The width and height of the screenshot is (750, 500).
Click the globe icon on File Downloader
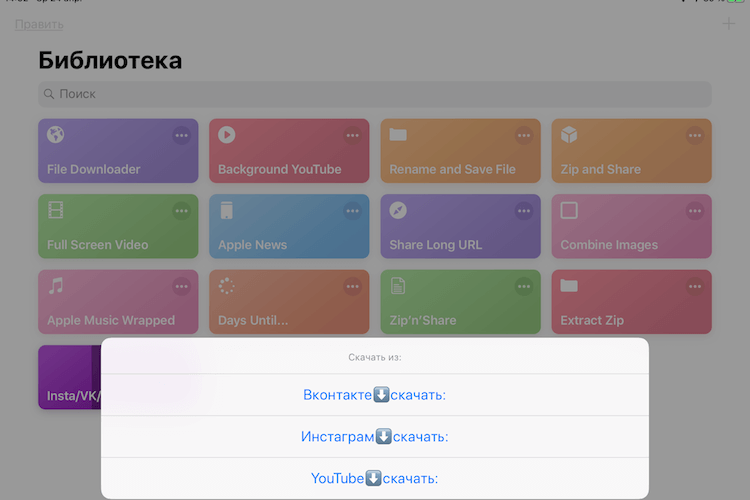coord(55,134)
